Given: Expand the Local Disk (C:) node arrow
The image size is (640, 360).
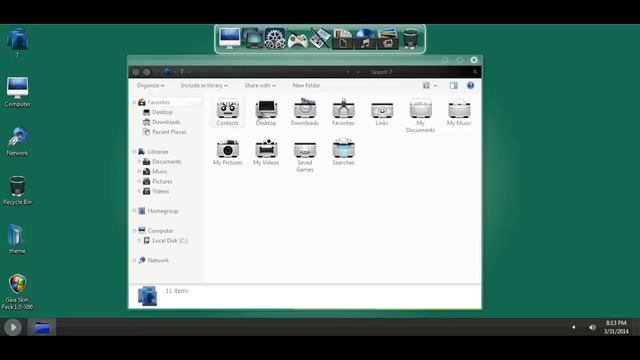Looking at the screenshot, I should tap(139, 241).
